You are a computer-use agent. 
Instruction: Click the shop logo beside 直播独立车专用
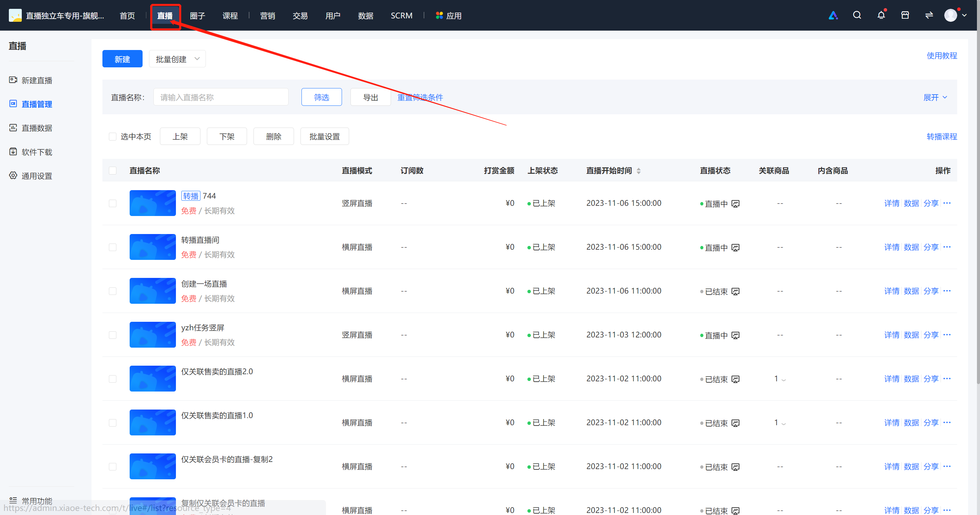(15, 15)
